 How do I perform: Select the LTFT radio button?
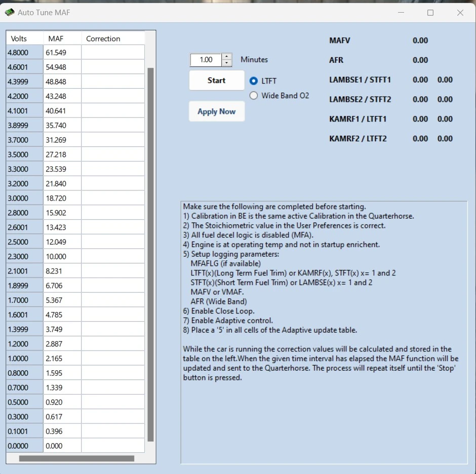[254, 81]
